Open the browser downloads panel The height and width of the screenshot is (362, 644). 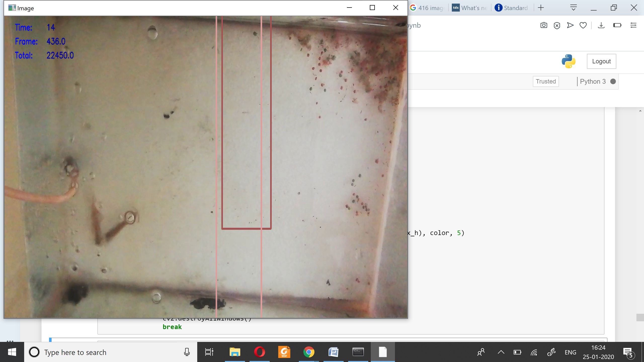601,25
